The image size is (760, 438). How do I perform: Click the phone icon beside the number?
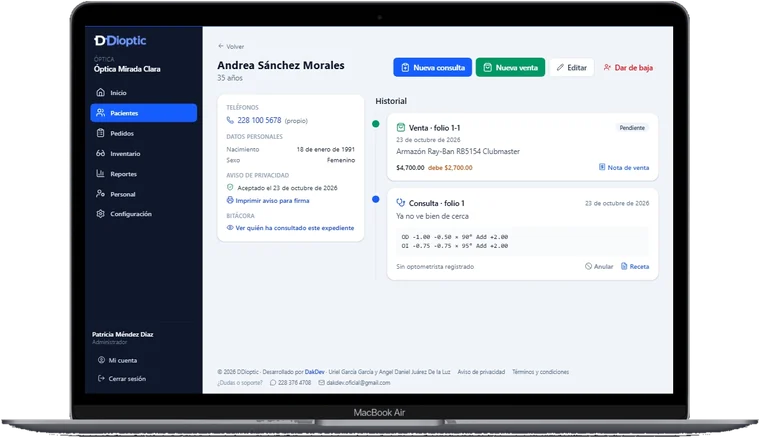[230, 120]
